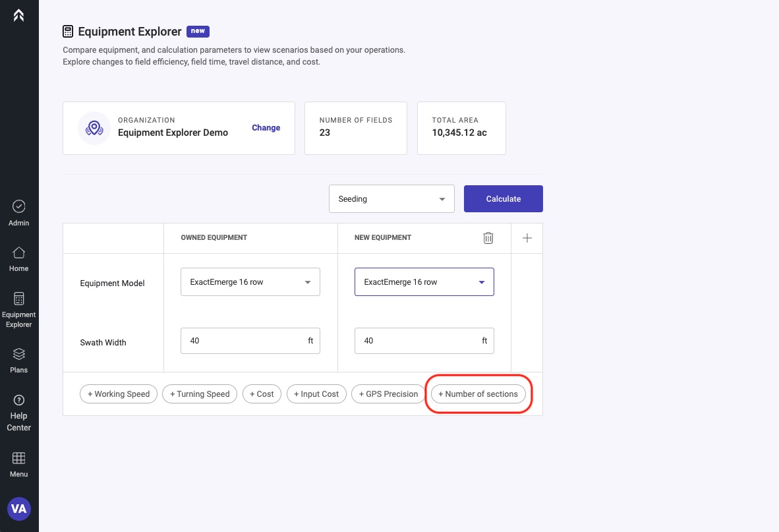Click the Swath Width row label
The image size is (779, 532).
pyautogui.click(x=103, y=342)
